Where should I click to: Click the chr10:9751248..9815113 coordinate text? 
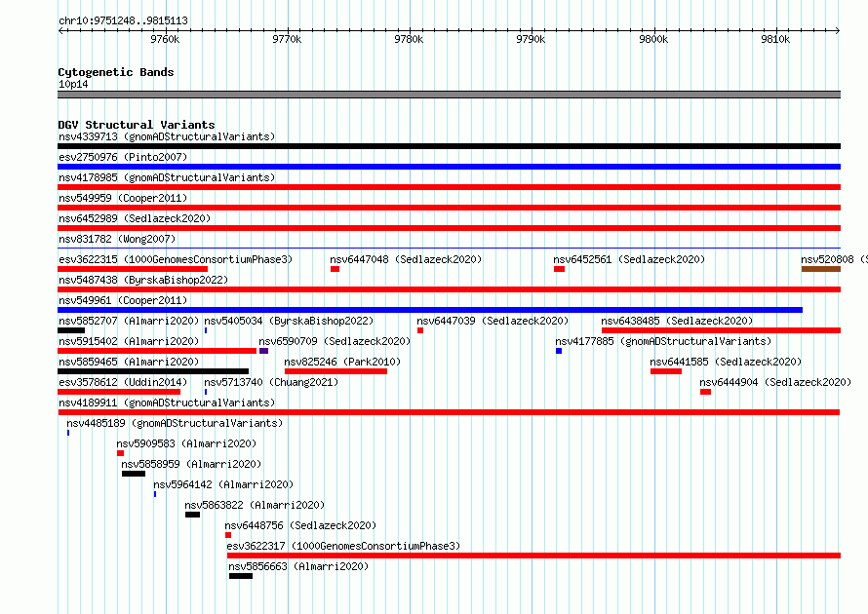[123, 21]
